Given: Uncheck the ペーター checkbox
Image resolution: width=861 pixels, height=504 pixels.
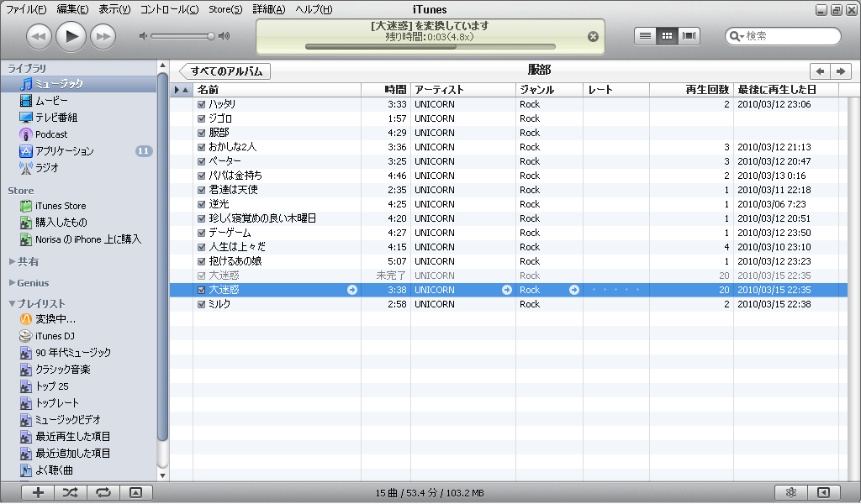Looking at the screenshot, I should click(202, 161).
